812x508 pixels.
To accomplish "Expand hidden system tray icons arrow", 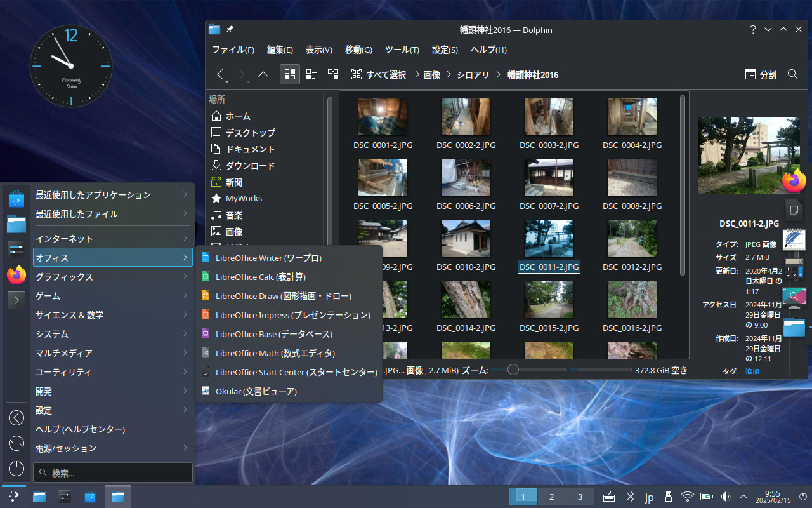I will tap(743, 497).
